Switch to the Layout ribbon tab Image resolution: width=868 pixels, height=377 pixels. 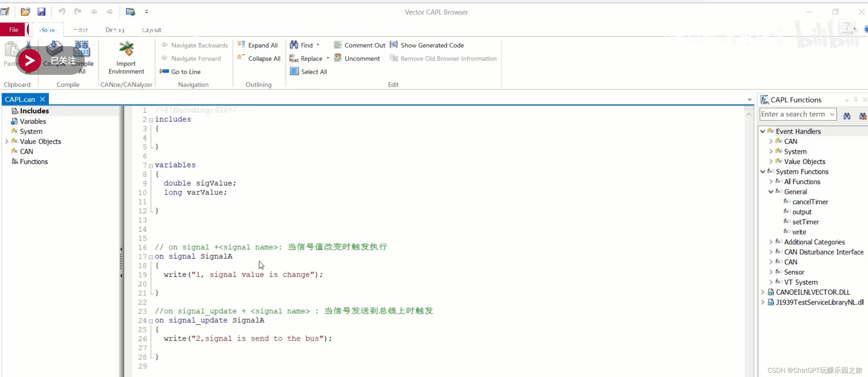tap(151, 30)
